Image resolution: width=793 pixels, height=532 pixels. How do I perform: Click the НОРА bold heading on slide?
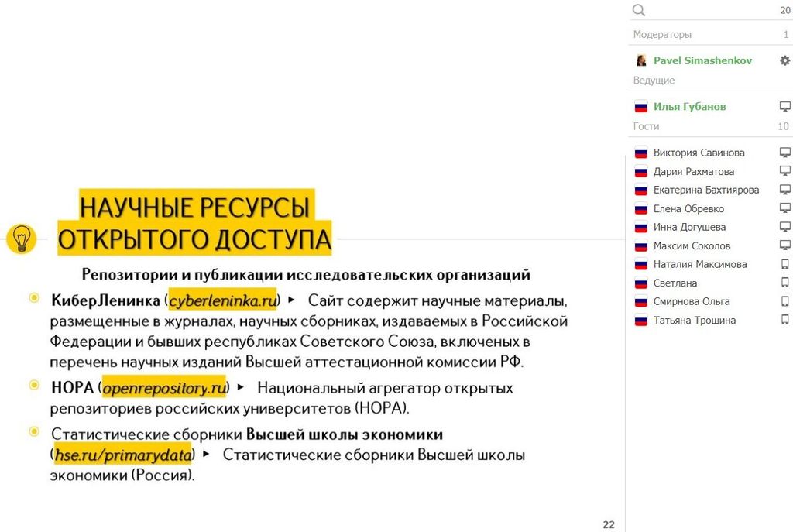coord(72,388)
